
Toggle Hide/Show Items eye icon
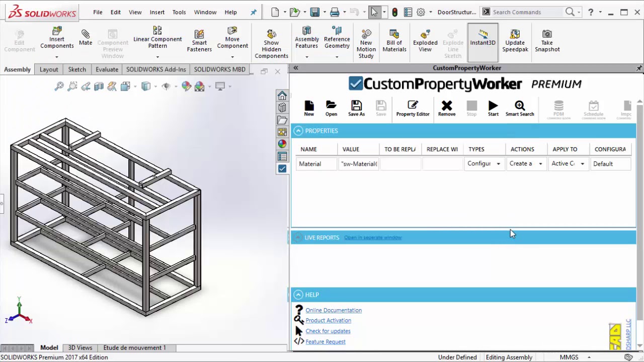(166, 86)
